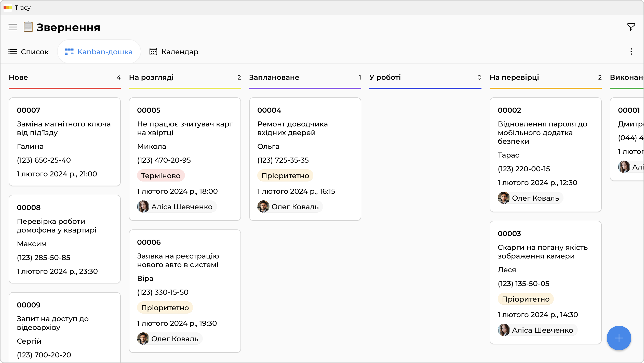Image resolution: width=644 pixels, height=363 pixels.
Task: Click the Терміново tag on card 00005
Action: (161, 176)
